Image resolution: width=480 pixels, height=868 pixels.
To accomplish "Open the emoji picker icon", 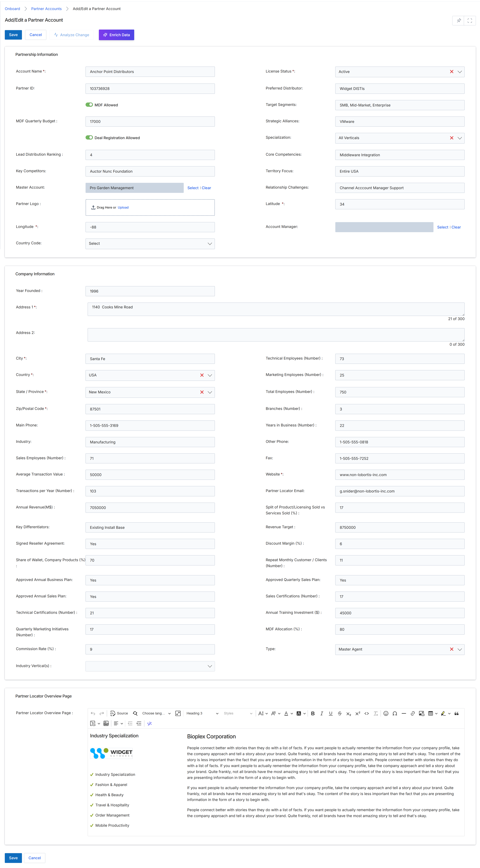I will click(386, 713).
